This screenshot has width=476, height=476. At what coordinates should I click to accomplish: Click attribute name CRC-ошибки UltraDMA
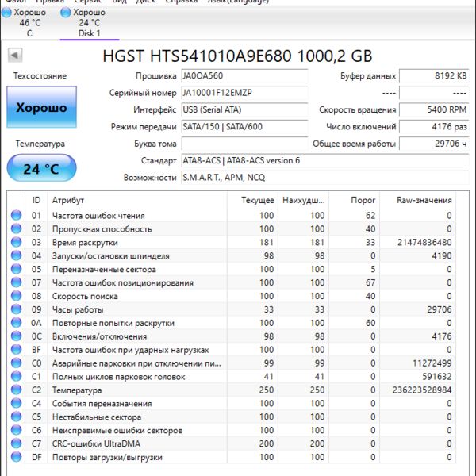click(x=96, y=443)
